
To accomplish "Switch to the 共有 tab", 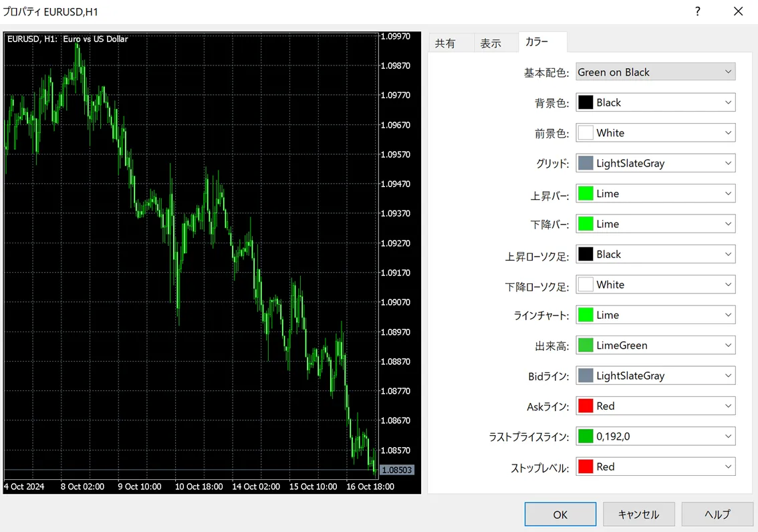I will (445, 43).
